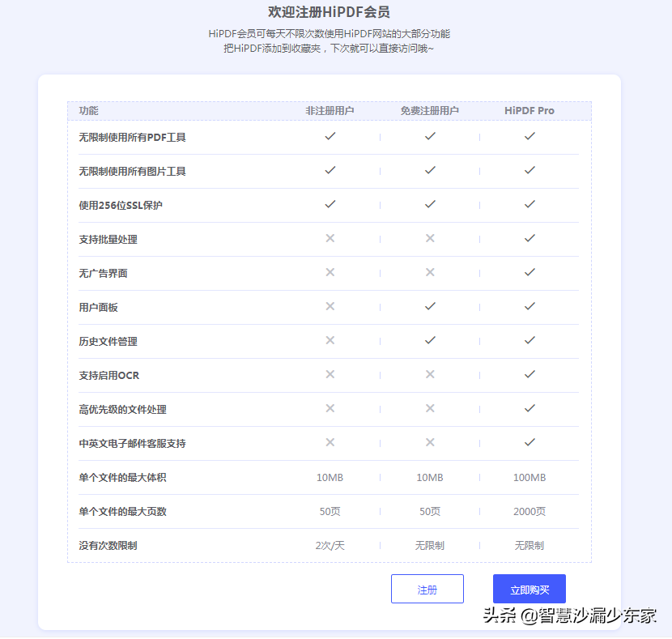Click the X mark for 支持启用OCR under 非注册用户

tap(330, 374)
